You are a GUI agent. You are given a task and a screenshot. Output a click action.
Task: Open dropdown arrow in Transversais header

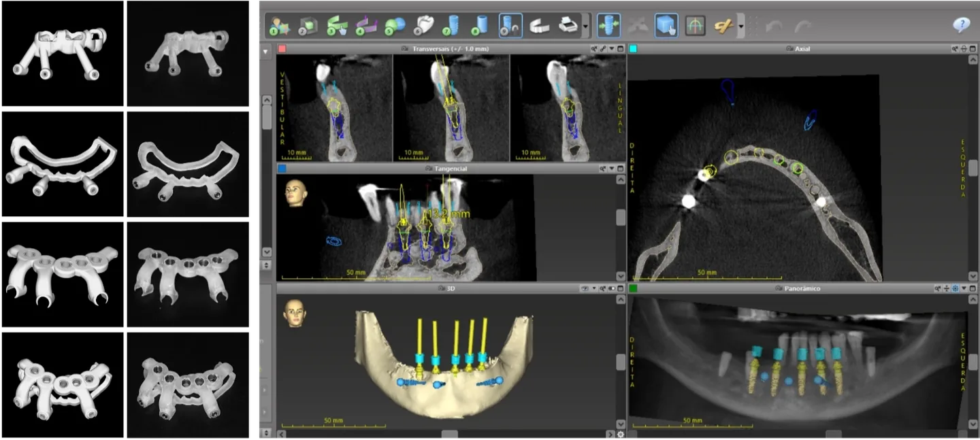pos(612,49)
